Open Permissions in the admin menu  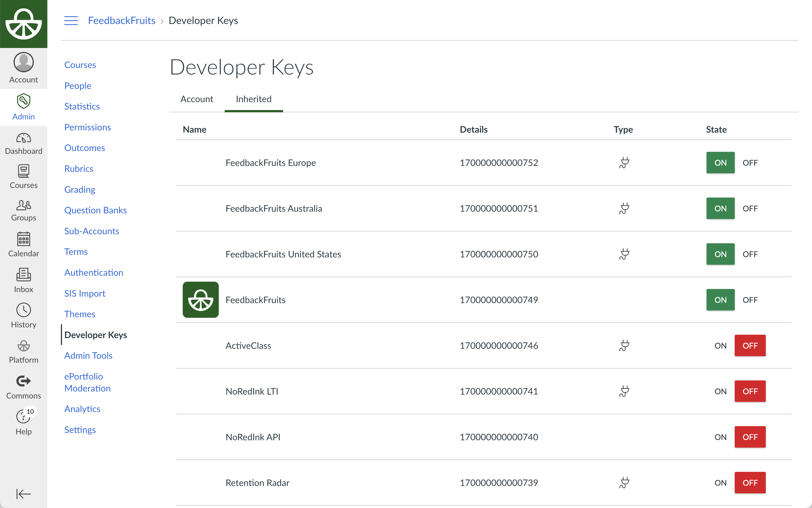88,127
